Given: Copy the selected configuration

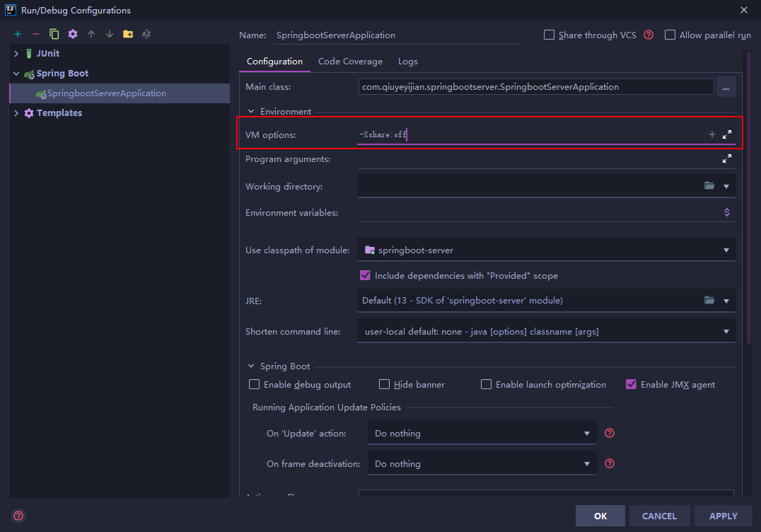Looking at the screenshot, I should 54,34.
